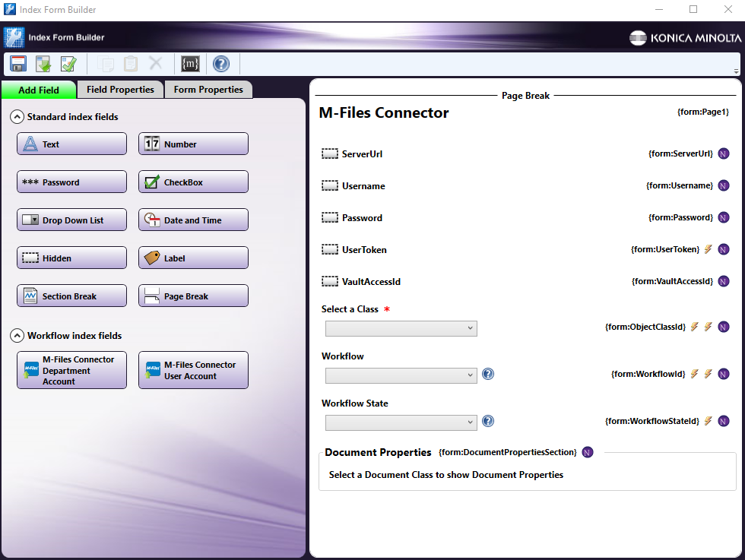
Task: Select the Page Break divider label
Action: tap(525, 96)
